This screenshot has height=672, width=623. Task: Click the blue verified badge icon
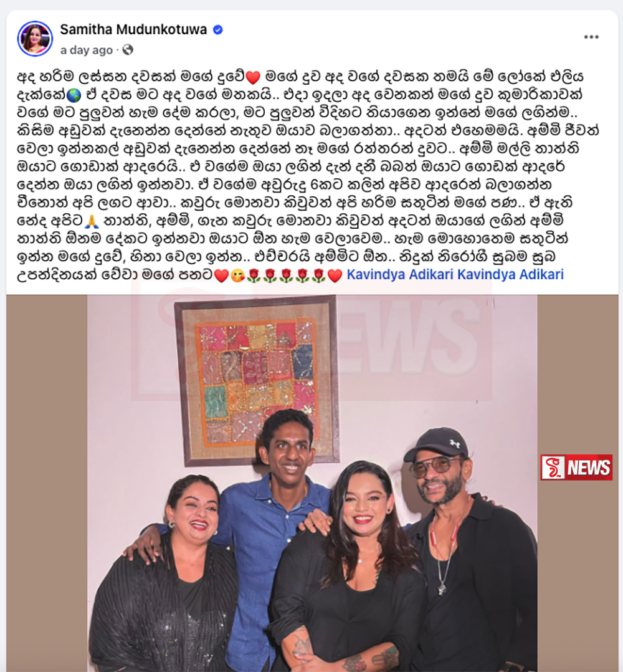(218, 29)
